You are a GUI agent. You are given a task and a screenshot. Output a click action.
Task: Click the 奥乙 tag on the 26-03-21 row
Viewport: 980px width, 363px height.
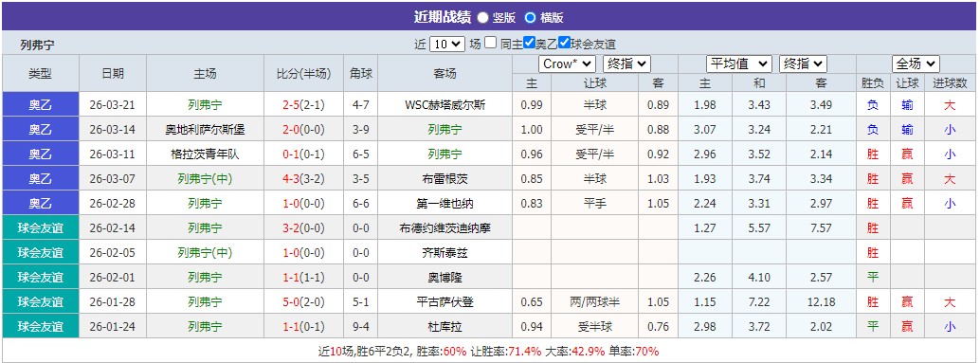tap(41, 105)
